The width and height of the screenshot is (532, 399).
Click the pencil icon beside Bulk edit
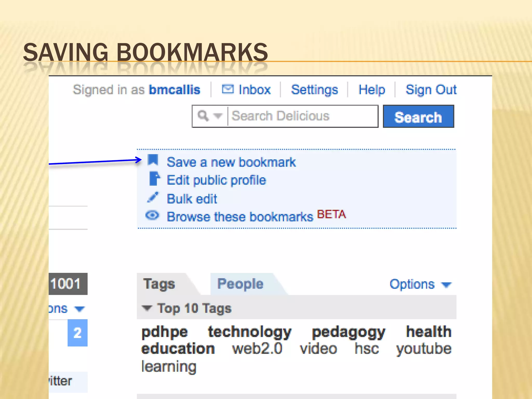(153, 197)
